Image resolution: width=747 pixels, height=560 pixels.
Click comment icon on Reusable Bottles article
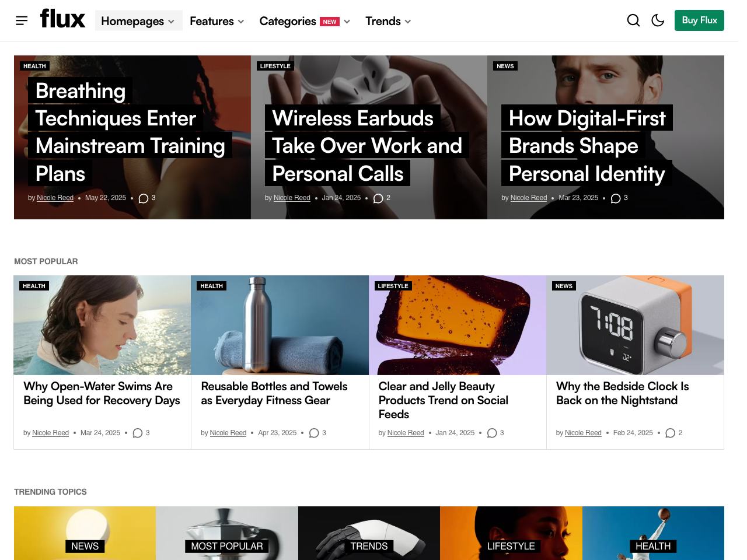314,433
